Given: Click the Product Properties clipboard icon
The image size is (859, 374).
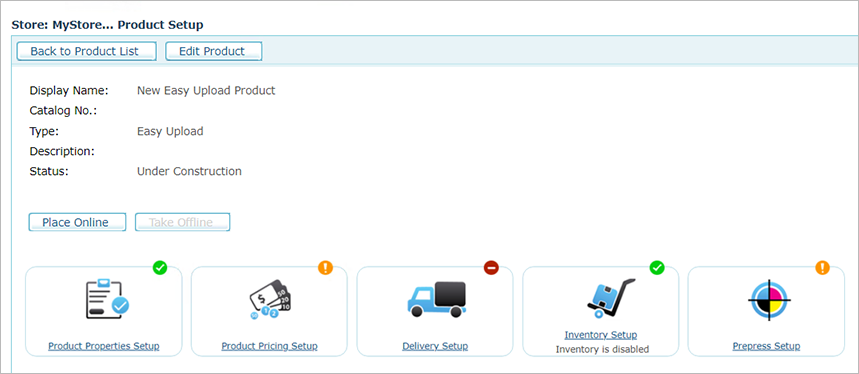Looking at the screenshot, I should 107,300.
